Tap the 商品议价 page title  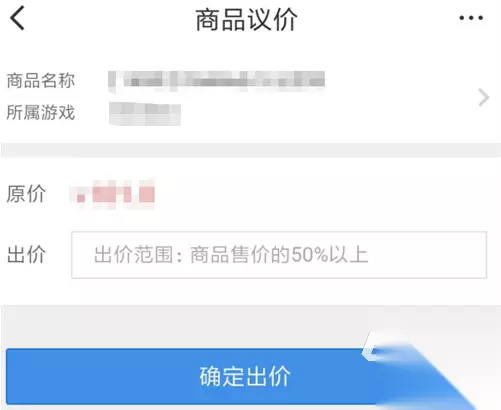[246, 20]
